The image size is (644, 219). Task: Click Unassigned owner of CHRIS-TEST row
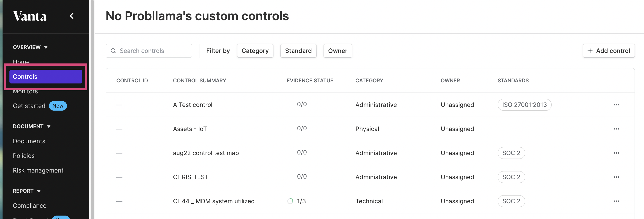coord(457,177)
